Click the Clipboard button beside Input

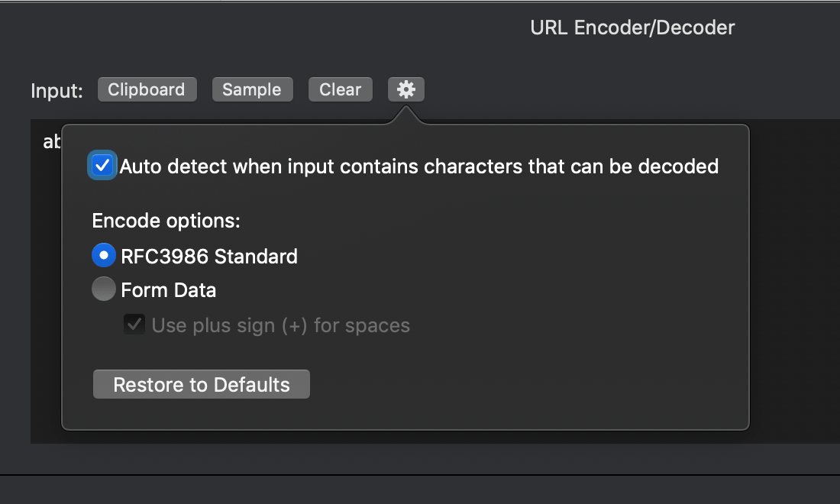coord(147,89)
